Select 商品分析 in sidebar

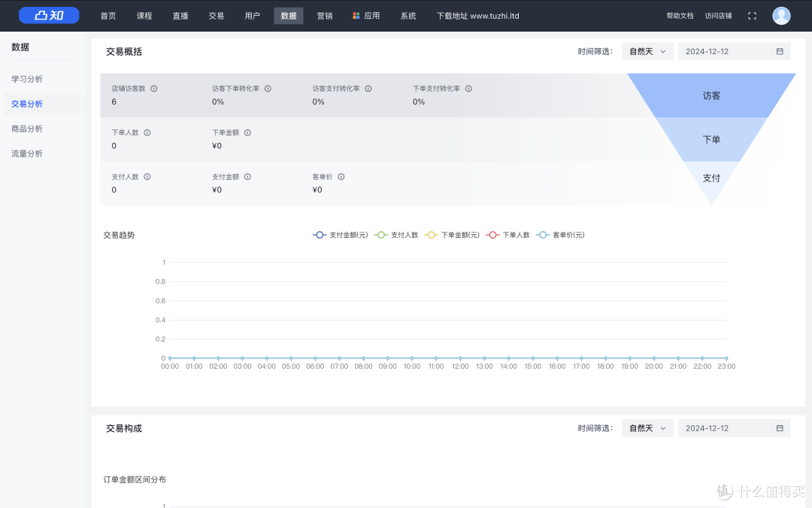coord(42,129)
